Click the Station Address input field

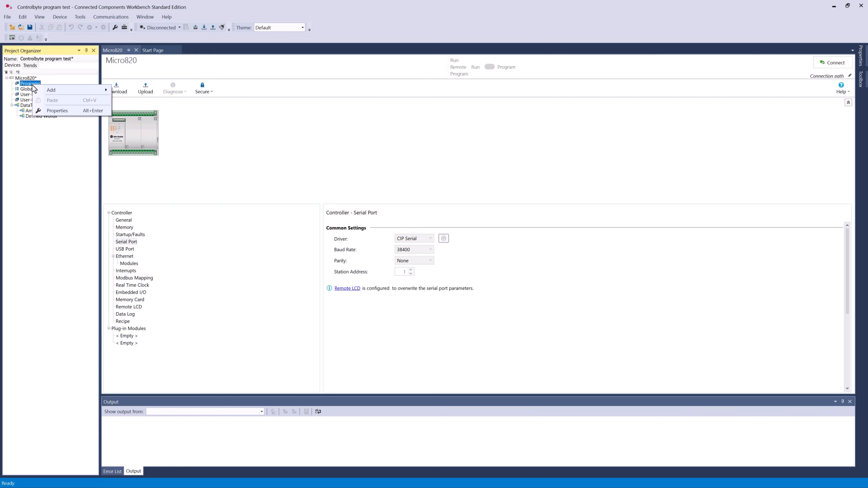[401, 271]
